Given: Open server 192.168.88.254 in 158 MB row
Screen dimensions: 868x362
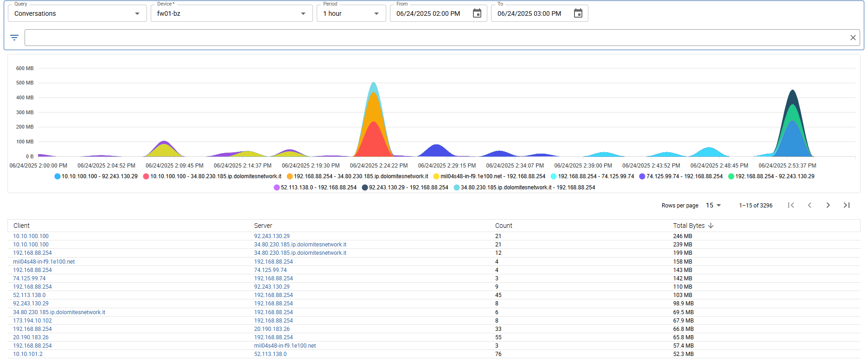Looking at the screenshot, I should coord(274,262).
